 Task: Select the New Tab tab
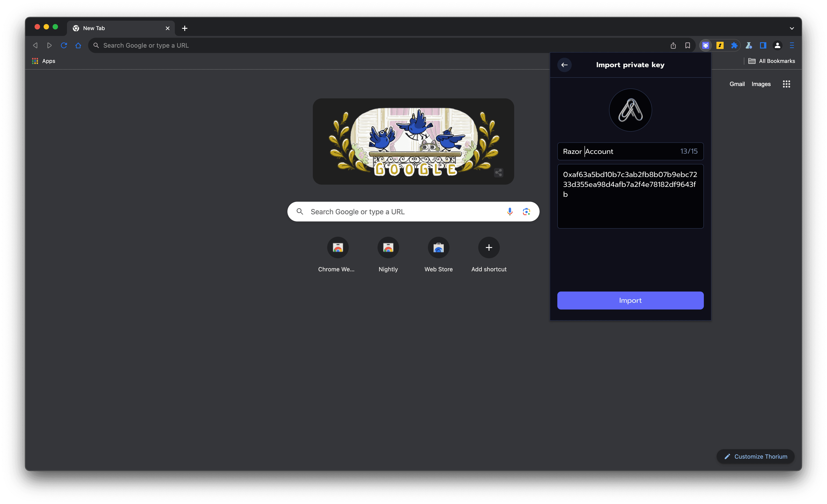pyautogui.click(x=121, y=28)
